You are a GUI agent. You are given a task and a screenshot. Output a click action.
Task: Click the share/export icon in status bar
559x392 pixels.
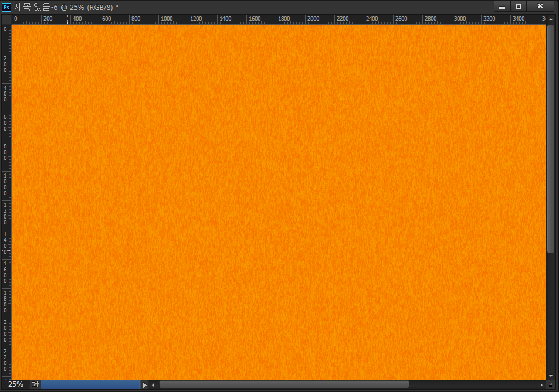click(x=35, y=384)
